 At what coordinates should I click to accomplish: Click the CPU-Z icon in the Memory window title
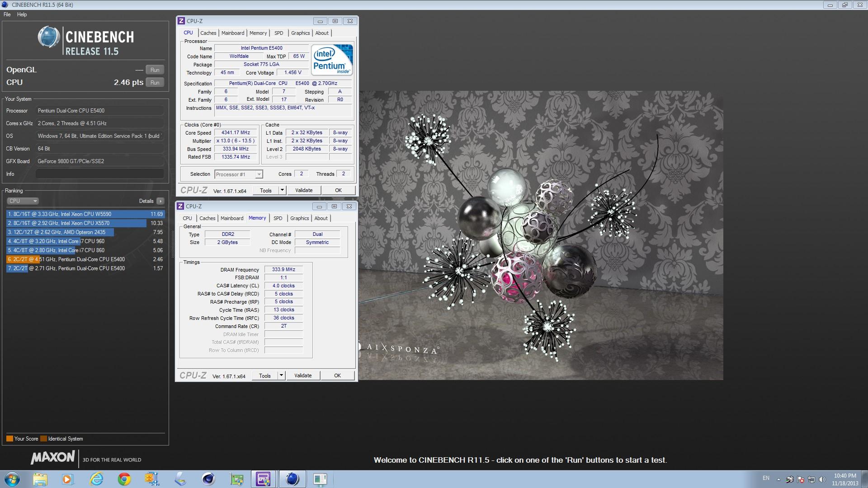tap(180, 206)
